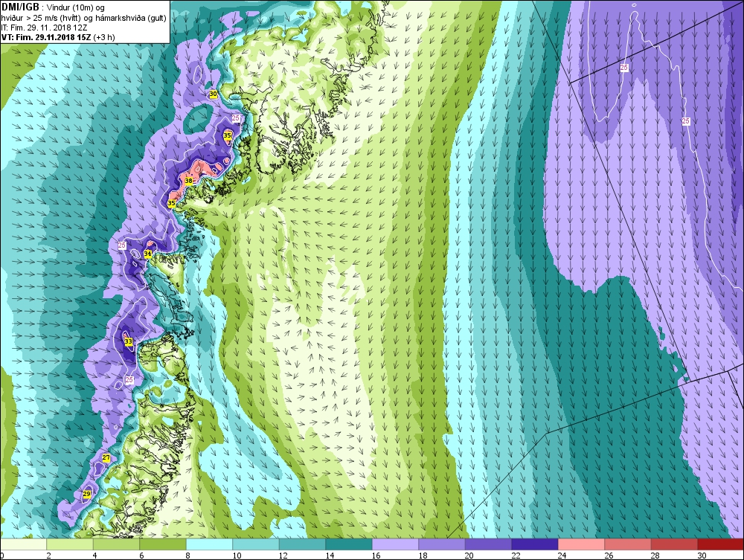Image resolution: width=744 pixels, height=560 pixels.
Task: Click the yellow 38 maximum gust label
Action: click(x=188, y=181)
